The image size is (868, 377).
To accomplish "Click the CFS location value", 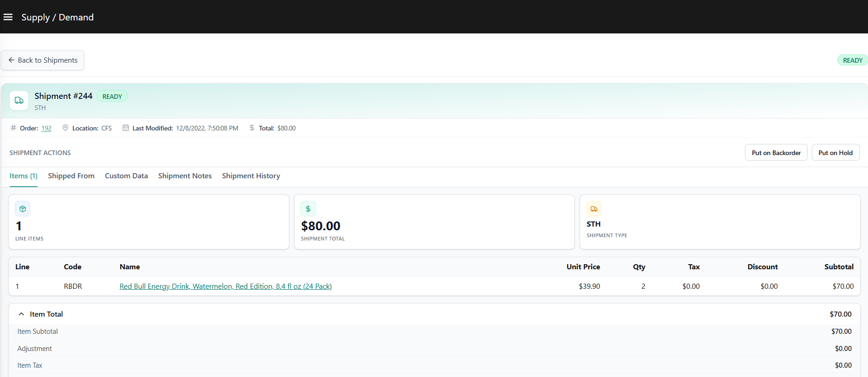I will point(106,128).
